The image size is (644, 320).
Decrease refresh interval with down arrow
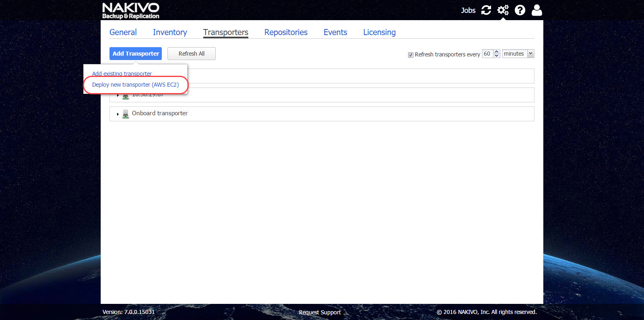tap(497, 56)
